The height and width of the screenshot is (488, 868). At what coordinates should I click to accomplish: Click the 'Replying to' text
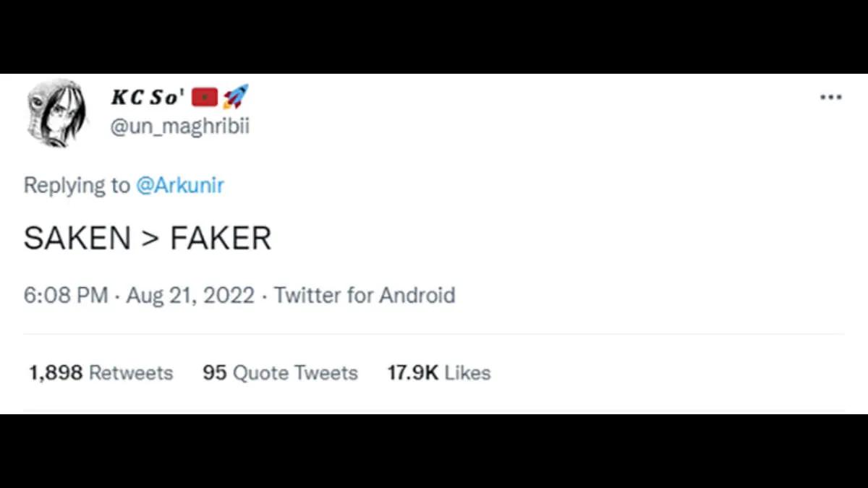point(77,186)
